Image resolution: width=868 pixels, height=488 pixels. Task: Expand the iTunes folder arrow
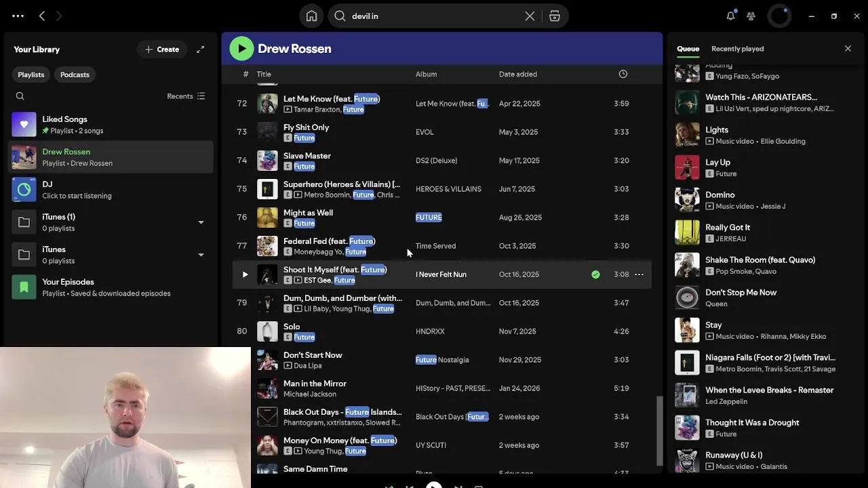coord(201,255)
